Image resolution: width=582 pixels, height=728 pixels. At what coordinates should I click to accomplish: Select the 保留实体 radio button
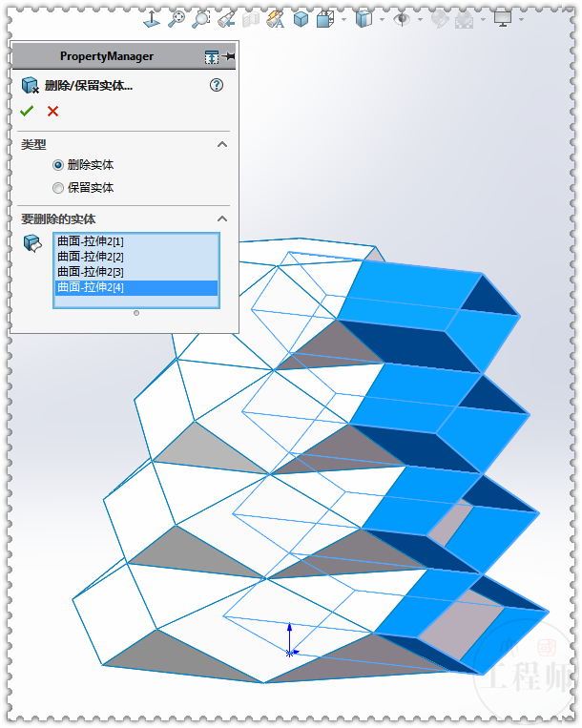58,188
